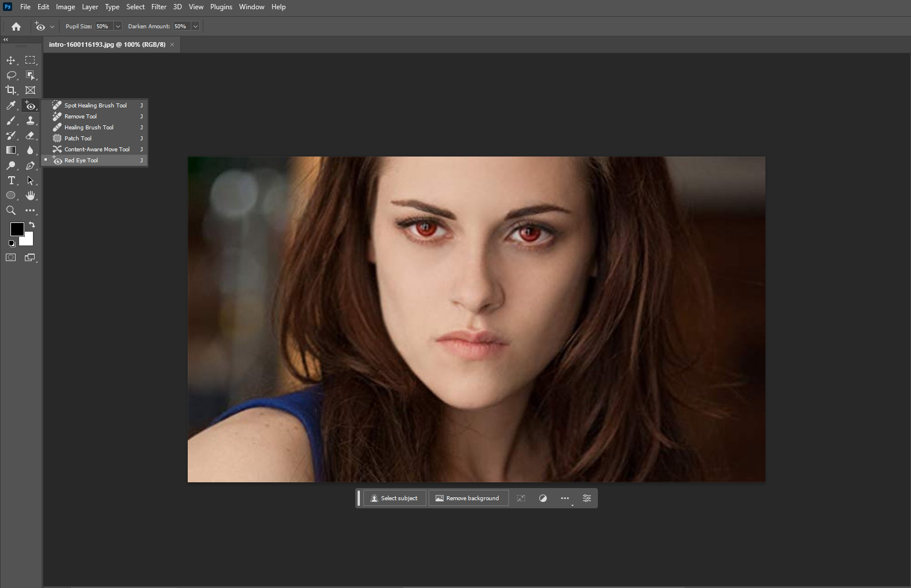Choose the Clone Stamp tool

point(30,120)
